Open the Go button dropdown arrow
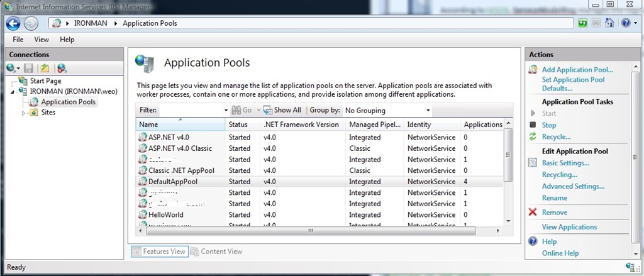This screenshot has height=276, width=644. coord(258,111)
